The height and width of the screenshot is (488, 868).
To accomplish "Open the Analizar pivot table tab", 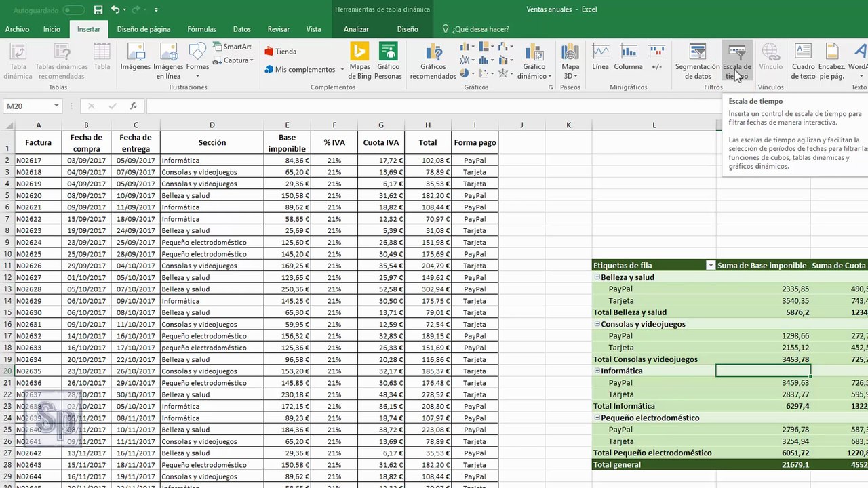I will point(356,29).
